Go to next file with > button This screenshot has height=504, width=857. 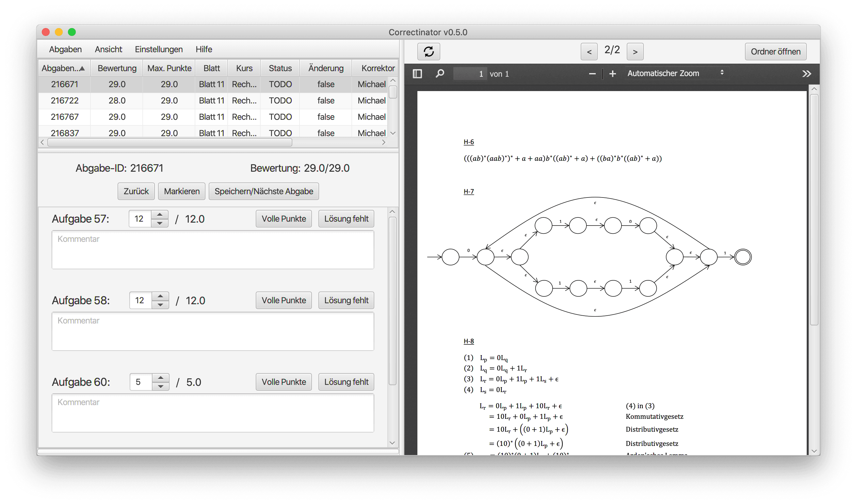[x=635, y=52]
